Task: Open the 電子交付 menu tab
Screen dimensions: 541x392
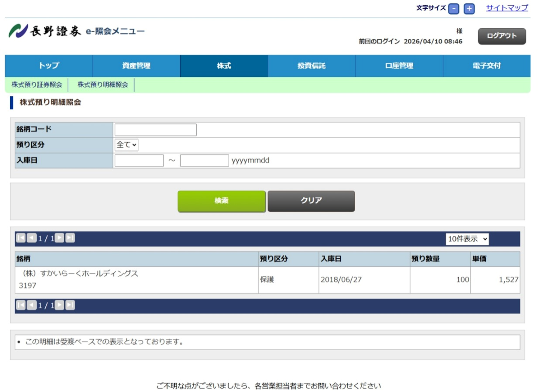Action: tap(487, 66)
